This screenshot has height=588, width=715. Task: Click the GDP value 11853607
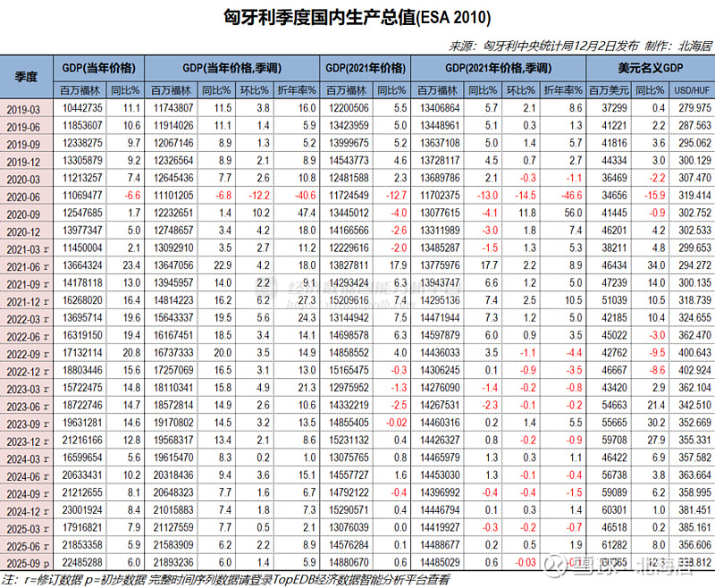pyautogui.click(x=82, y=125)
